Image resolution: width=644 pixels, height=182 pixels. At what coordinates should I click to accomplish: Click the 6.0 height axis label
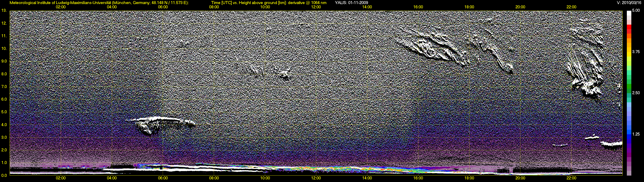4,99
